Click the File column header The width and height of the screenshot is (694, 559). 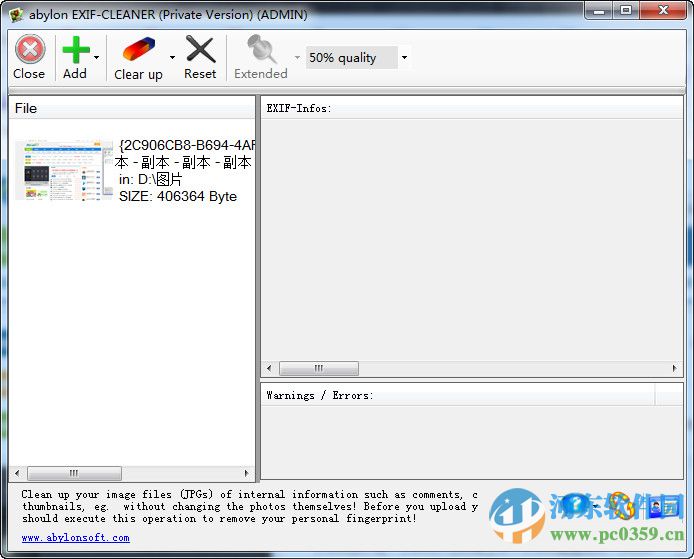click(x=132, y=108)
